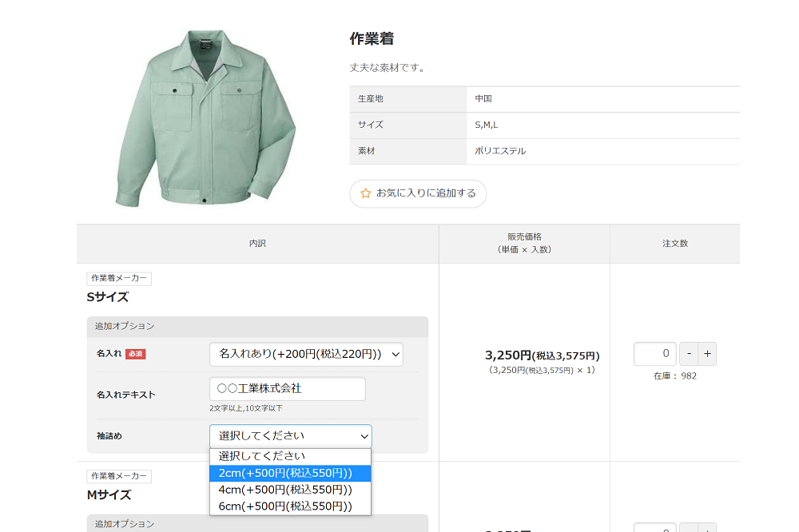Click the 作業着メーカー tag above Sサイズ
Viewport: 799px width, 532px height.
pyautogui.click(x=119, y=278)
